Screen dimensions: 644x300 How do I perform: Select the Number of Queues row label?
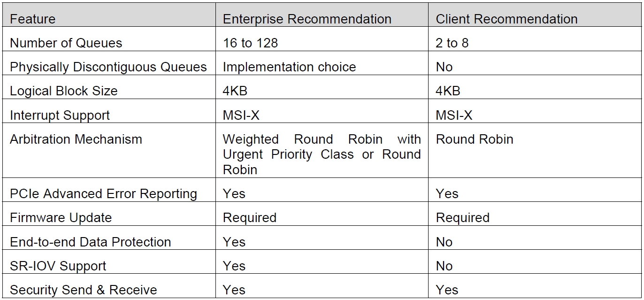pos(66,43)
